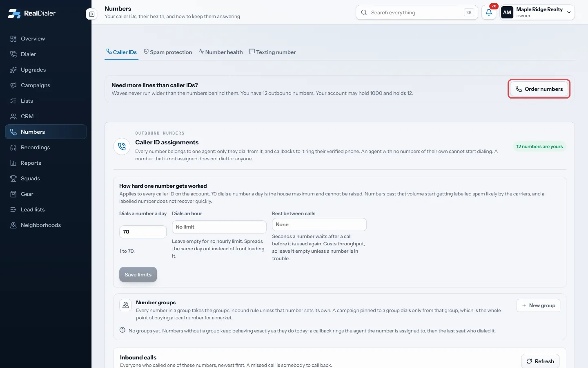Open Upgrades sparkle icon in sidebar

coord(13,70)
